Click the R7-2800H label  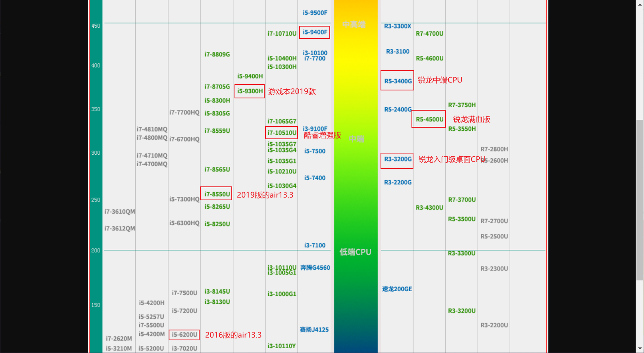point(494,149)
